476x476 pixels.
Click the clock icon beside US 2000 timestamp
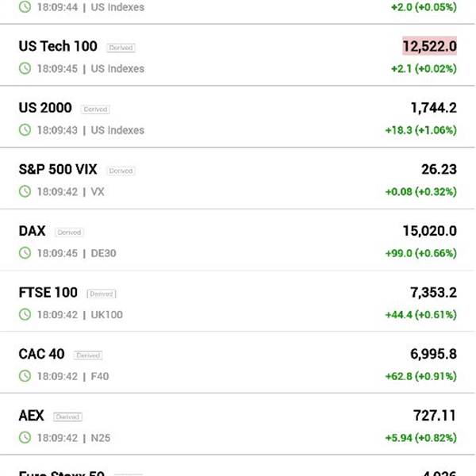point(25,130)
